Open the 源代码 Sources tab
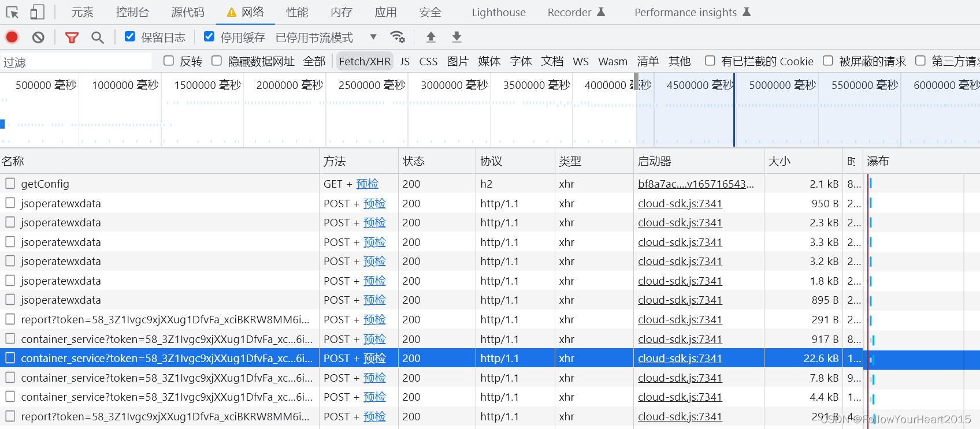980x429 pixels. (188, 12)
